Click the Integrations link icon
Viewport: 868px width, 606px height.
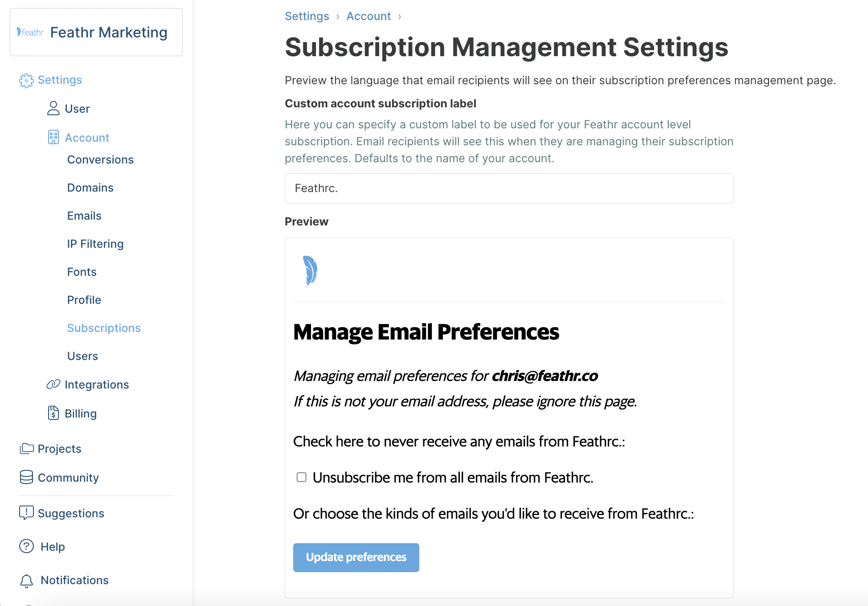click(x=53, y=384)
